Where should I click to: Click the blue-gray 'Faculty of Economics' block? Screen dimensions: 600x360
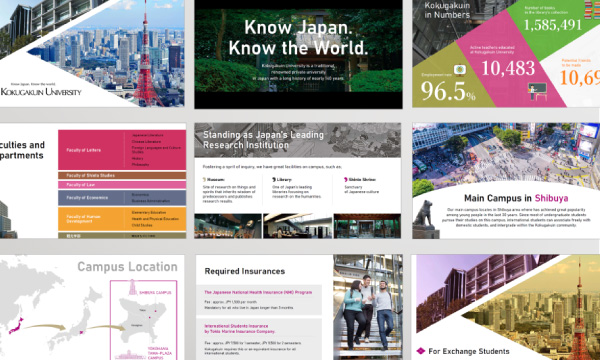coord(122,198)
